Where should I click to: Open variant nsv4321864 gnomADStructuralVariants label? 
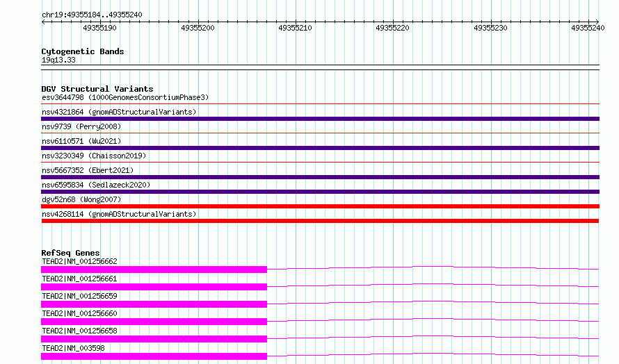[119, 112]
